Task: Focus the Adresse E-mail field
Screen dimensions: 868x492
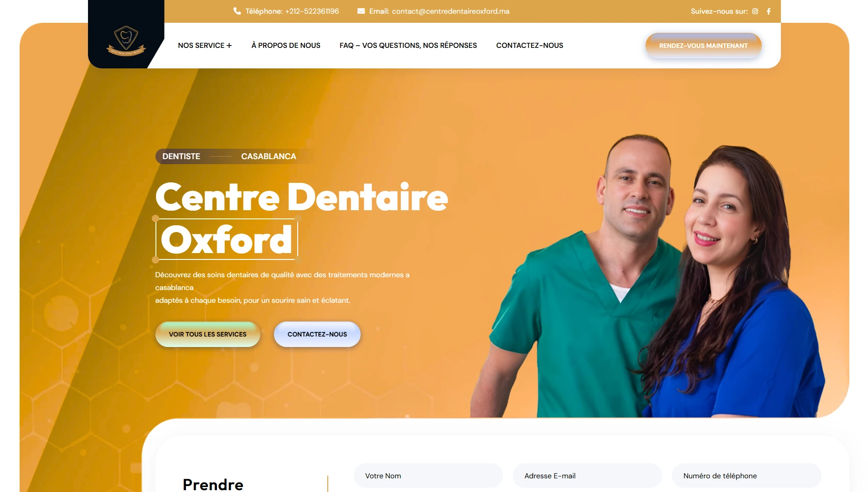Action: [x=587, y=476]
